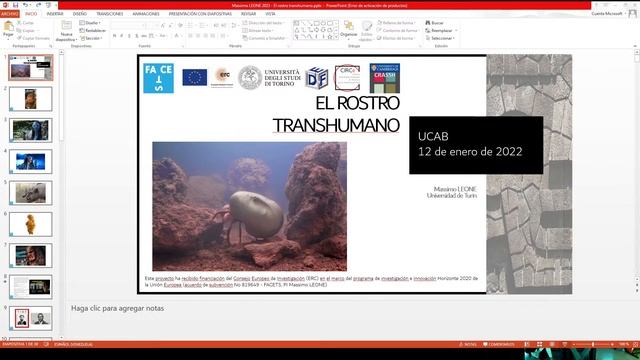
Task: Open Estilos rápidos quick styles
Action: (x=366, y=31)
